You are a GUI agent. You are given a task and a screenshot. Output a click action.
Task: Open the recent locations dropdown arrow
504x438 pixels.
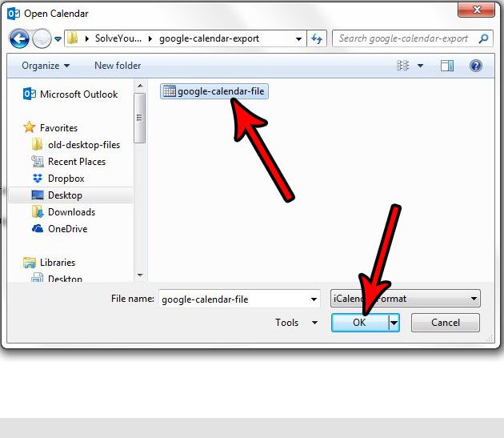[x=58, y=39]
